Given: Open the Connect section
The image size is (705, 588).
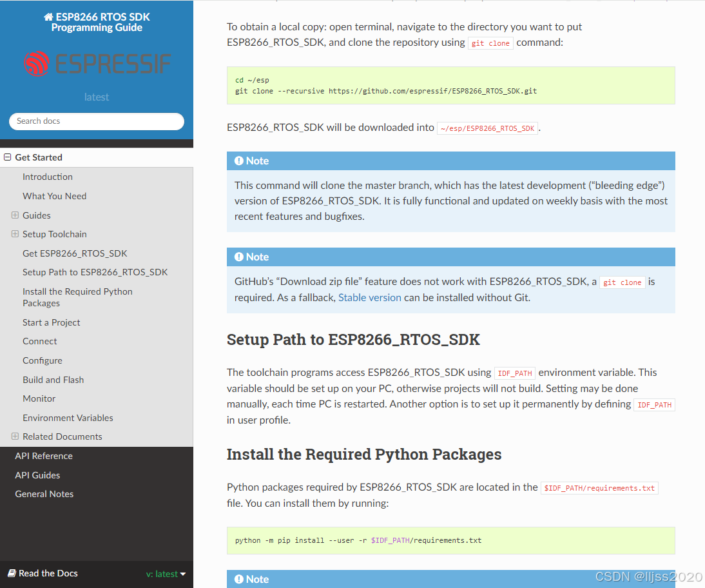Looking at the screenshot, I should point(39,342).
